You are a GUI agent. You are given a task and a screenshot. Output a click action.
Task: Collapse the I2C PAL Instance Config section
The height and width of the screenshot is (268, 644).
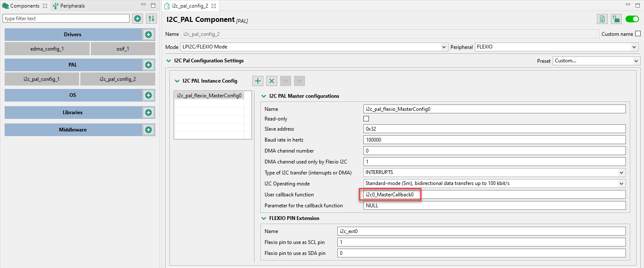177,81
